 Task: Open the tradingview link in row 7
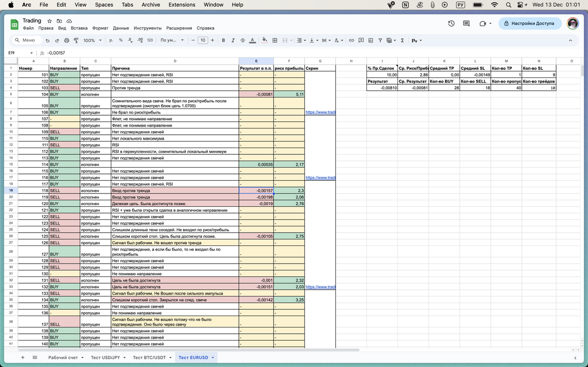pyautogui.click(x=320, y=112)
